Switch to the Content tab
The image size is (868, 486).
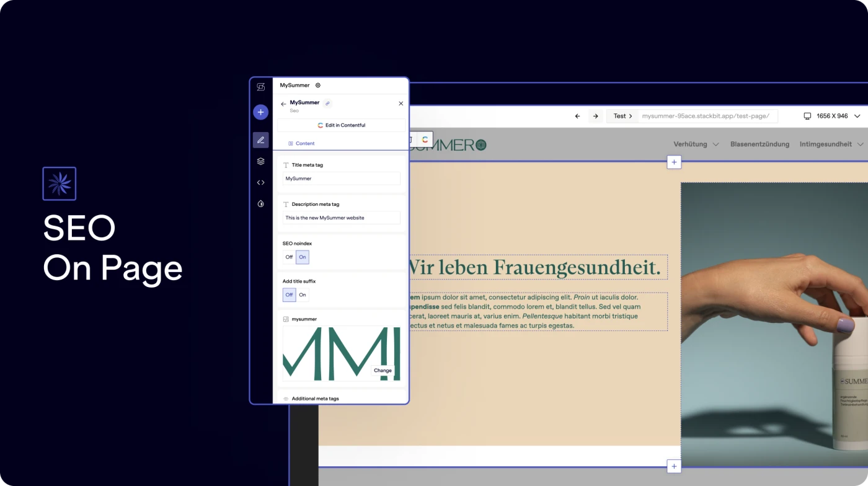pyautogui.click(x=301, y=144)
